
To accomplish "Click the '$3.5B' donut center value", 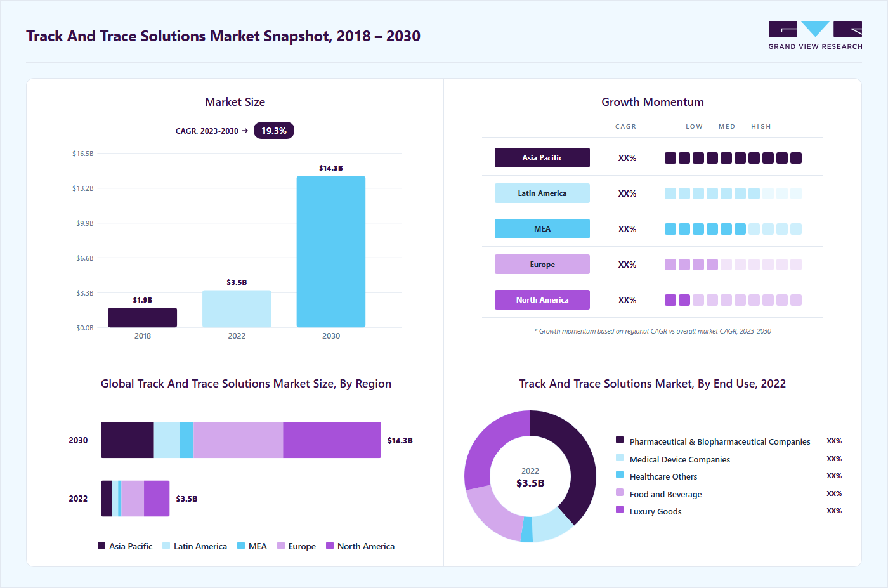I will [x=530, y=483].
